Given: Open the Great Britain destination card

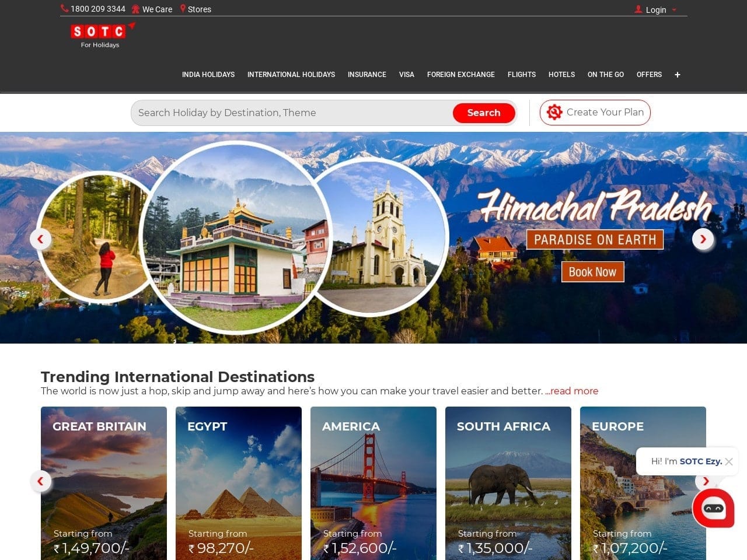Looking at the screenshot, I should (x=104, y=483).
